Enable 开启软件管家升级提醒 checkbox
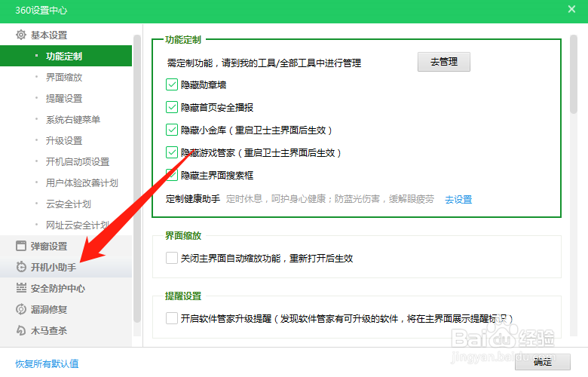The height and width of the screenshot is (377, 588). 172,318
